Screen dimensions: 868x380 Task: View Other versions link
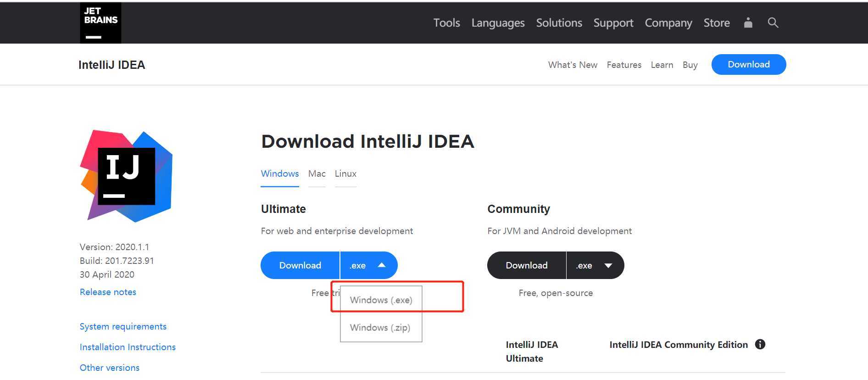[109, 368]
